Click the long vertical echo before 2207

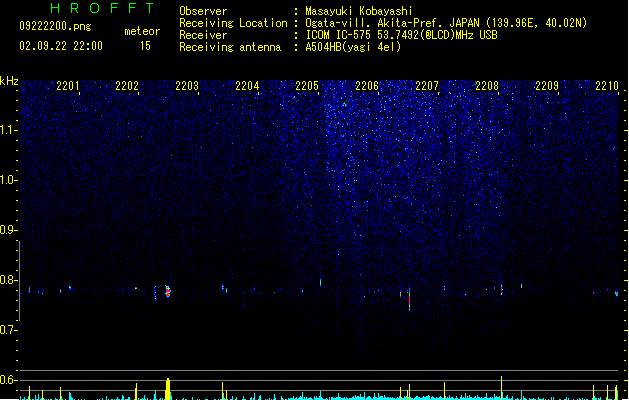(x=409, y=299)
